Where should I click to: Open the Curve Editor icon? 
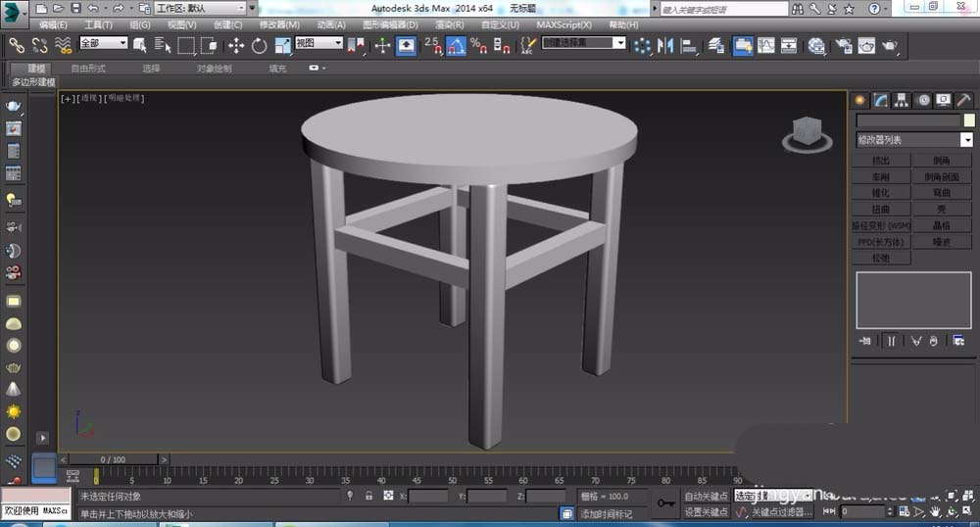coord(764,45)
